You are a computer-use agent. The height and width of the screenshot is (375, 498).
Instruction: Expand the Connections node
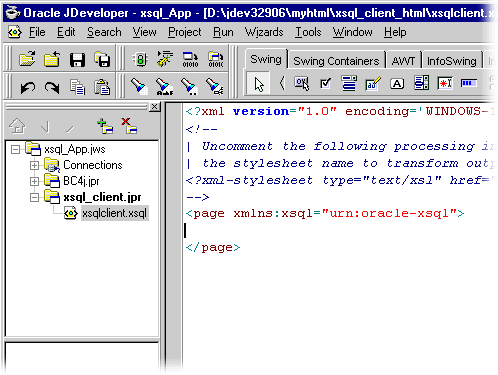coord(34,165)
